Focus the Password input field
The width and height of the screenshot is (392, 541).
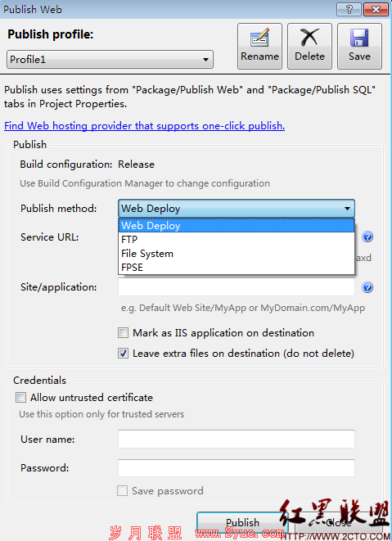point(237,468)
